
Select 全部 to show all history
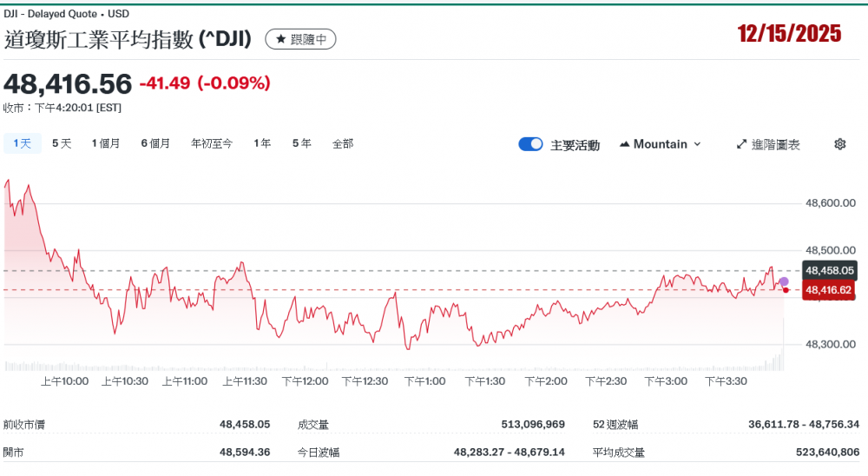[x=343, y=143]
